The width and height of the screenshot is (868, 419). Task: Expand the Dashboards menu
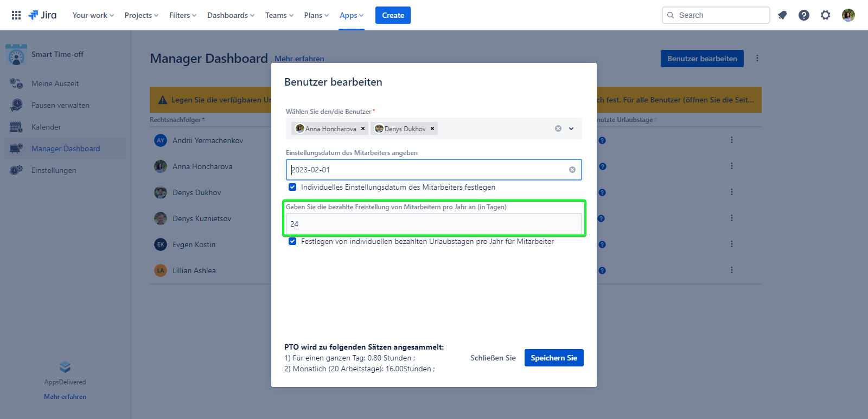(x=231, y=15)
